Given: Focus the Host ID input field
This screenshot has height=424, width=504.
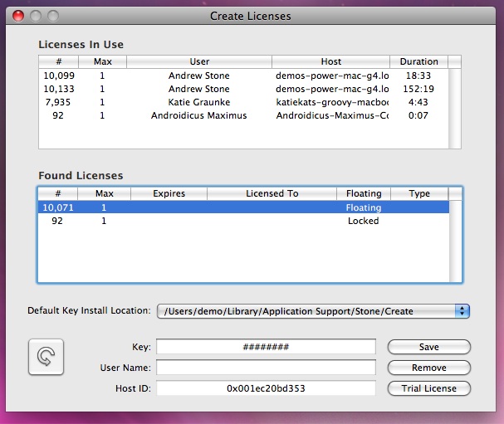Looking at the screenshot, I should coord(266,388).
